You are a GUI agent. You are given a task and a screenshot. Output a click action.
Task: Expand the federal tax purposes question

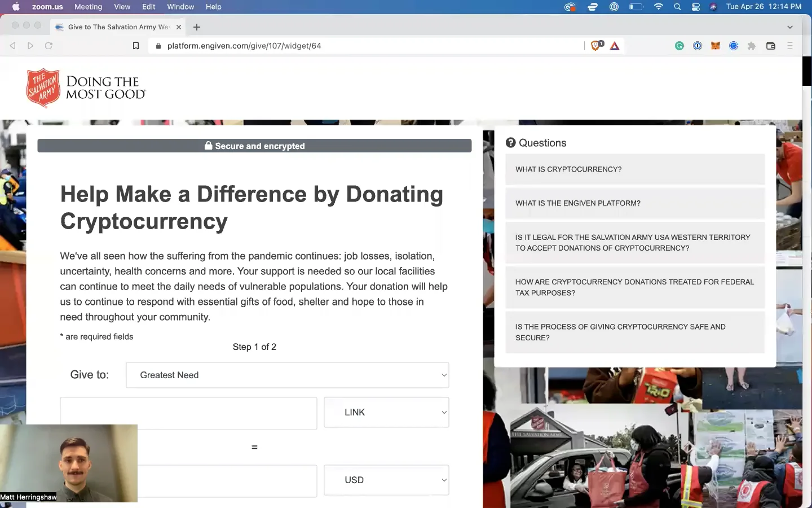[635, 287]
